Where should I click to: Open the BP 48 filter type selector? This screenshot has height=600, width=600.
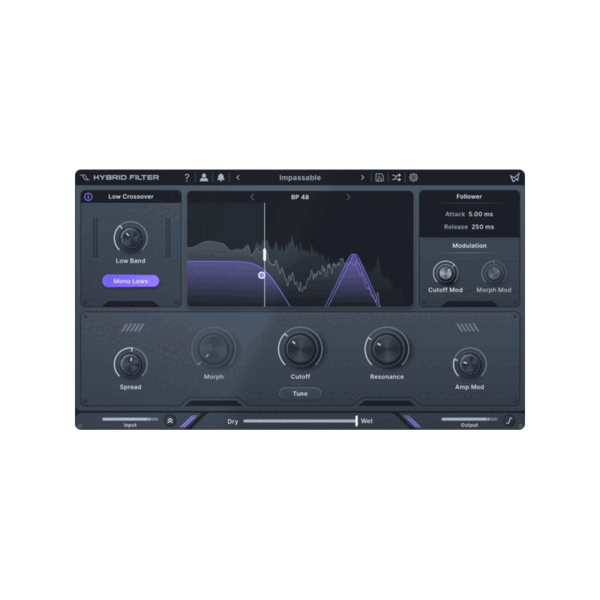[300, 197]
